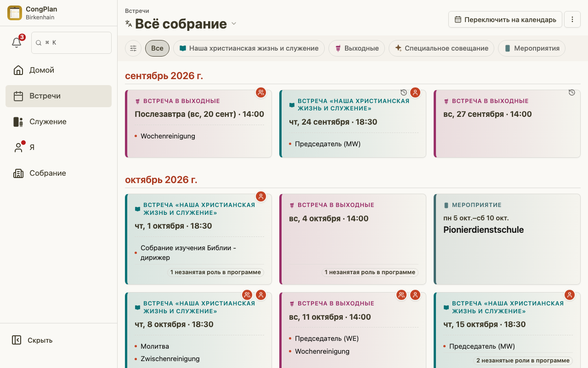Click history icon on 27 сентября card
Screen dimensions: 588x368
(572, 92)
